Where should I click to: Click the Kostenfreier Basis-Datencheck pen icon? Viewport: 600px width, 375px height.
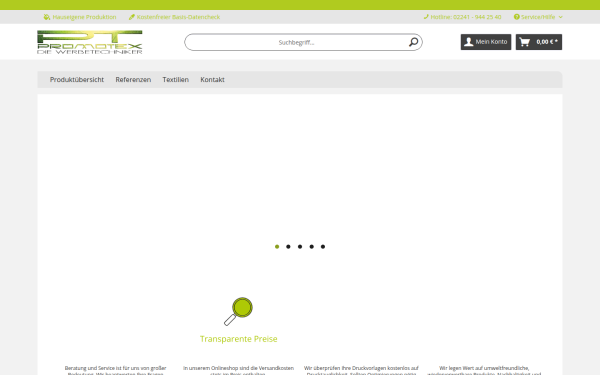(x=132, y=17)
